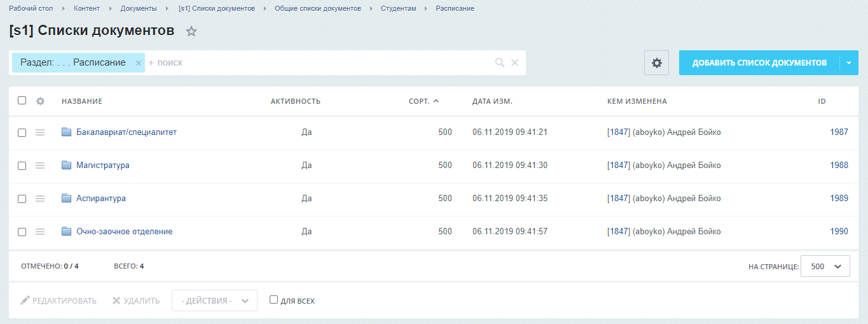Viewport: 868px width, 324px height.
Task: Click the folder icon for Аспирантура
Action: (67, 199)
